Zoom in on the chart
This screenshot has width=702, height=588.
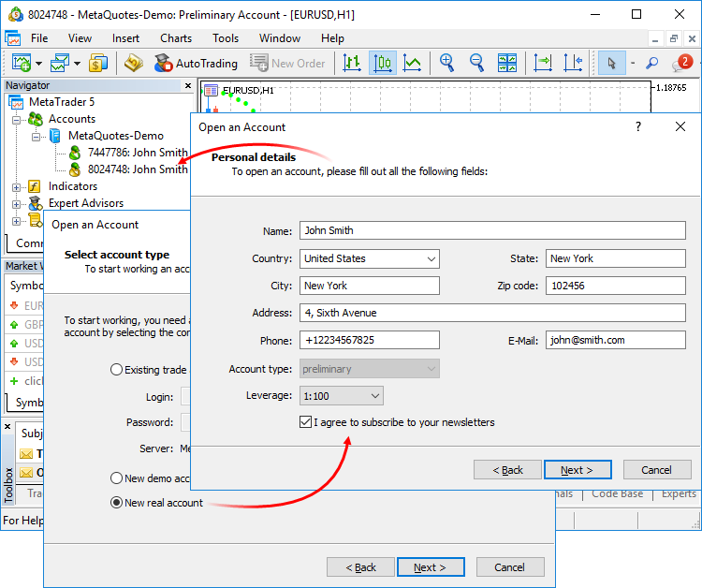pos(447,63)
